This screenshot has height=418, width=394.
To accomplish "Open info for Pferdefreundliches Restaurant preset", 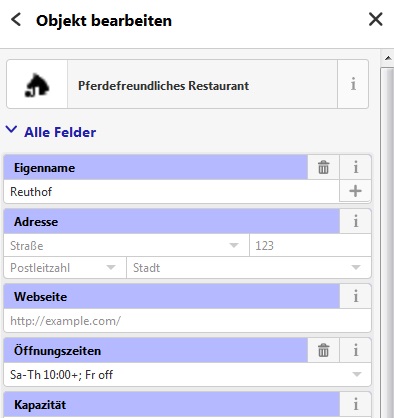I will click(353, 84).
